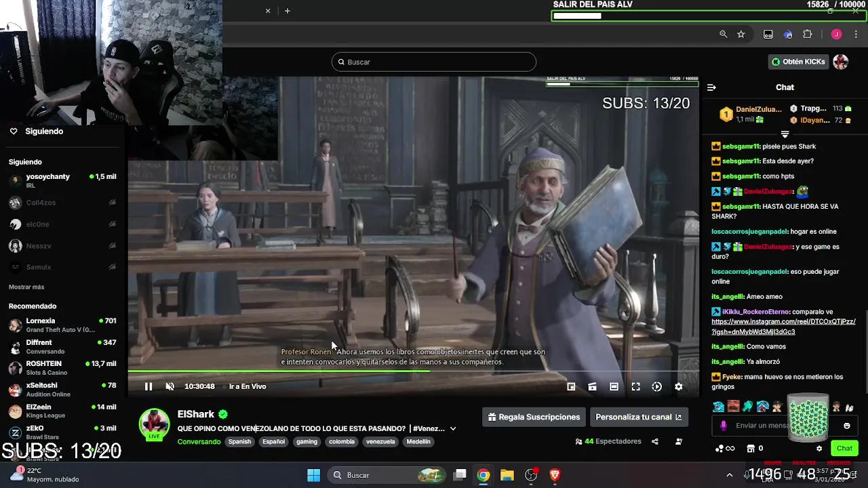Image resolution: width=868 pixels, height=488 pixels.
Task: Click the purple microphone icon in chat
Action: click(724, 426)
